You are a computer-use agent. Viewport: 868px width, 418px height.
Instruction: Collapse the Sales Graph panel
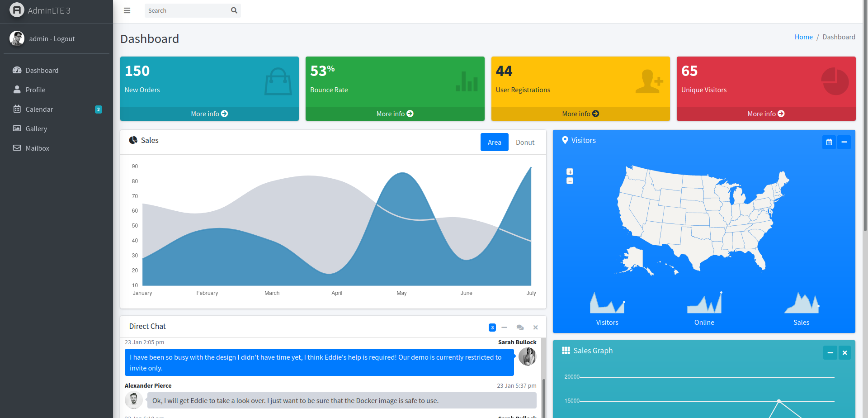pos(830,352)
